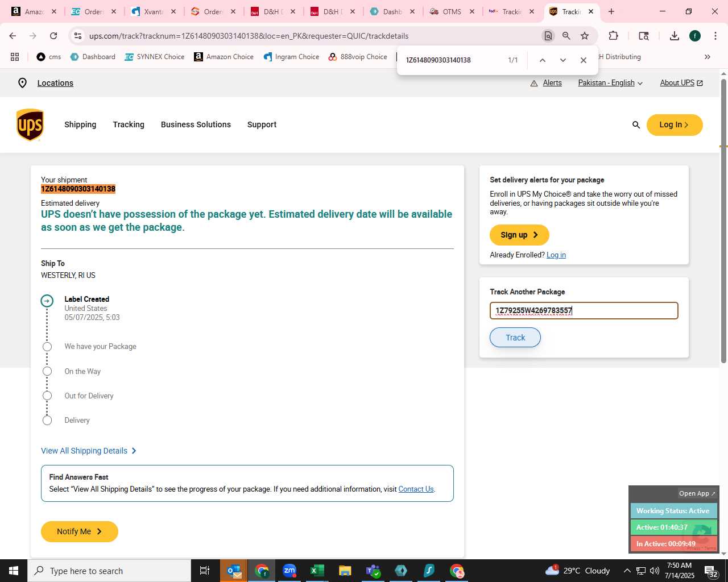Screen dimensions: 728x582
Task: Open Zoom from the taskbar
Action: click(x=289, y=571)
